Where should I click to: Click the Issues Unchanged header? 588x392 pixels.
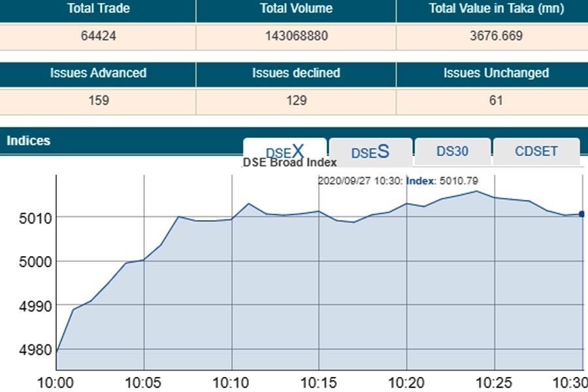[496, 73]
